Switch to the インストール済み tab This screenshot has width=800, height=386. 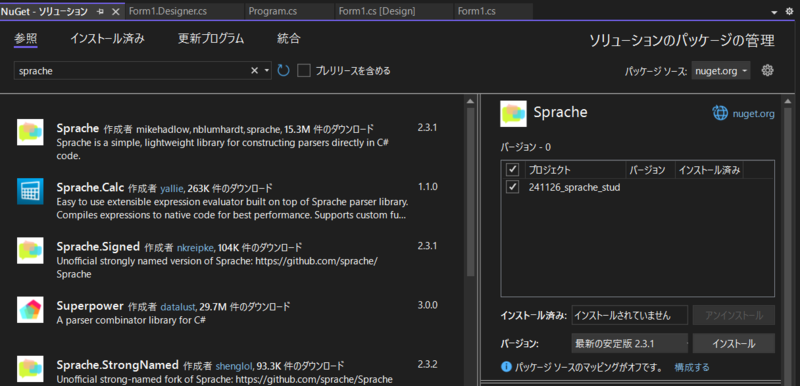(107, 39)
